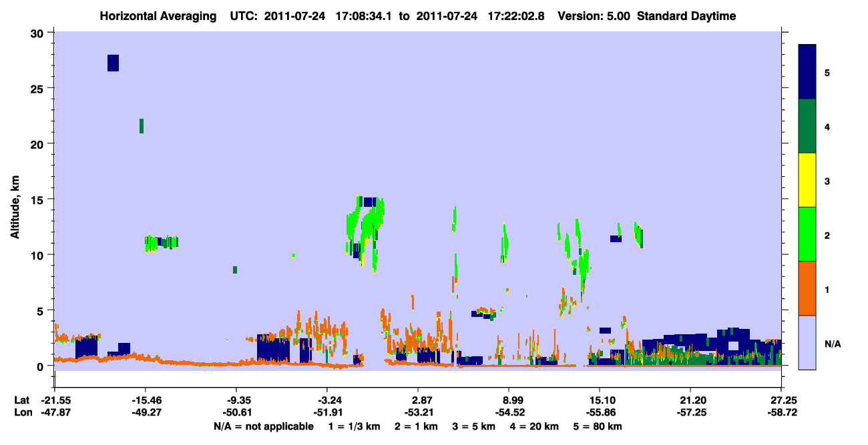The height and width of the screenshot is (445, 868).
Task: Click the orange level 1 color swatch
Action: pyautogui.click(x=807, y=288)
